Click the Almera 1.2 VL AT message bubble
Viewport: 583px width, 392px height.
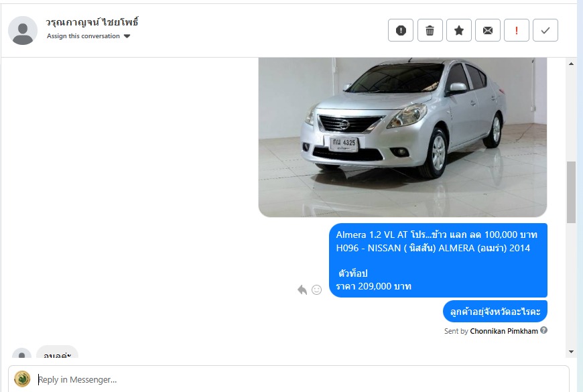[438, 261]
